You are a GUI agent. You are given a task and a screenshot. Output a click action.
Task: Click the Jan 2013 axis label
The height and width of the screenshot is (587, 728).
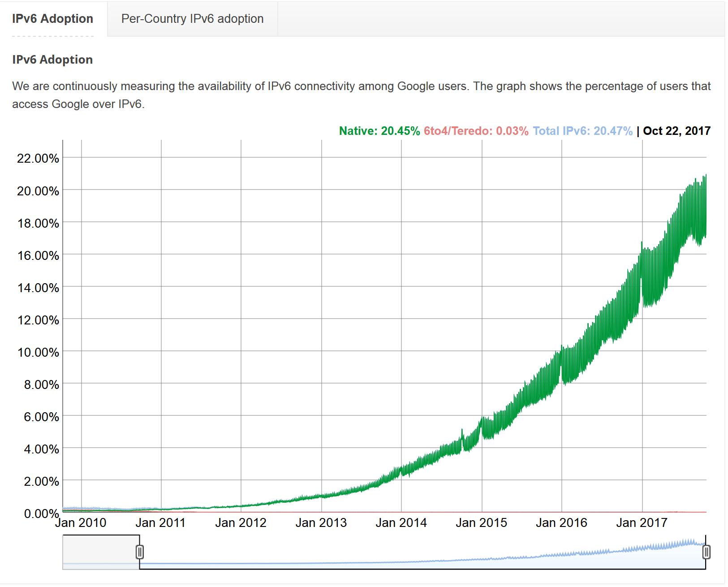321,522
